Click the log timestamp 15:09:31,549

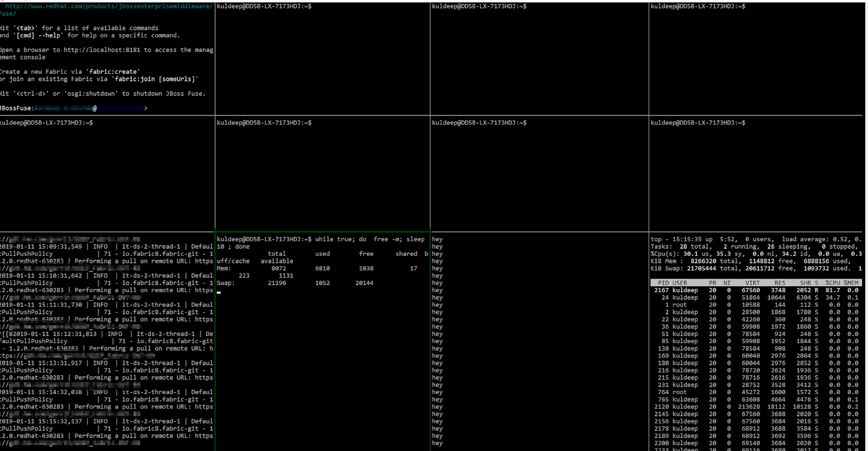click(60, 247)
